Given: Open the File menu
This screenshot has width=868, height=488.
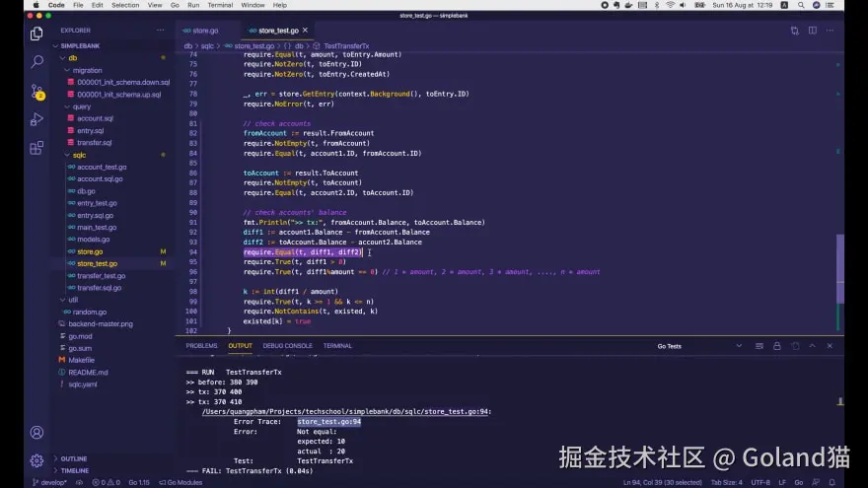Looking at the screenshot, I should click(78, 5).
